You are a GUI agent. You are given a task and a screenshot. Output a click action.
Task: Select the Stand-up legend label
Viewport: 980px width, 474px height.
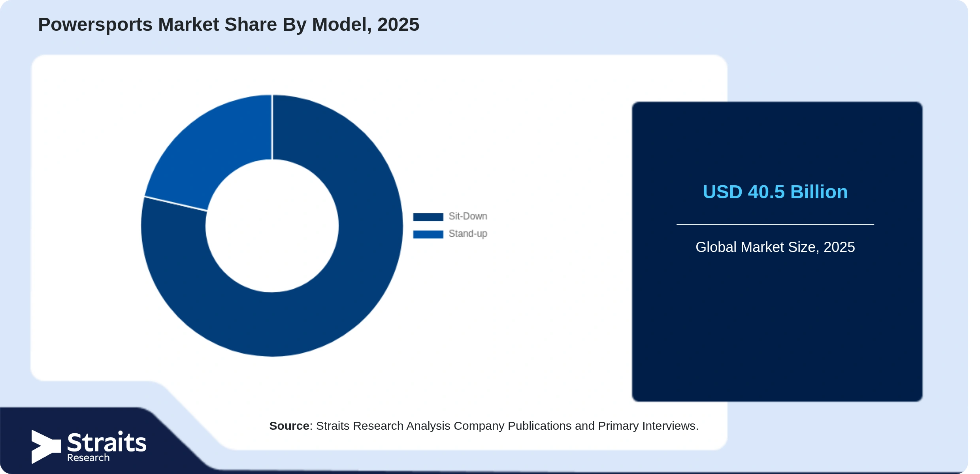pyautogui.click(x=468, y=234)
